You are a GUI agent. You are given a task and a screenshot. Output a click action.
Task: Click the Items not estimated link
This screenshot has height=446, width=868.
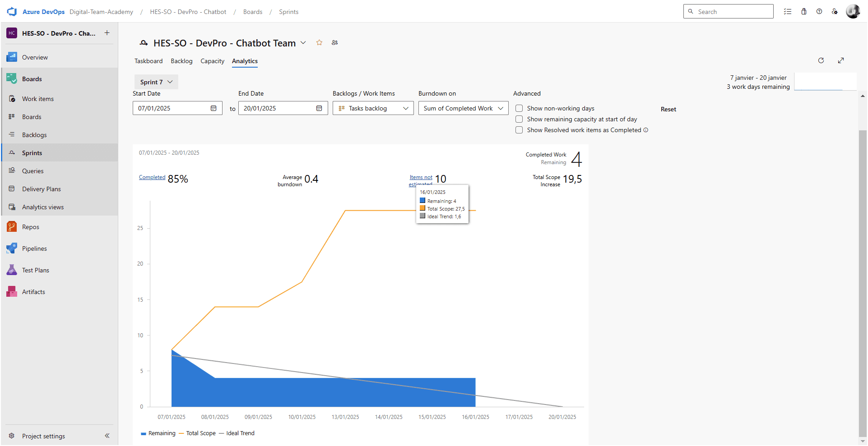pyautogui.click(x=421, y=180)
